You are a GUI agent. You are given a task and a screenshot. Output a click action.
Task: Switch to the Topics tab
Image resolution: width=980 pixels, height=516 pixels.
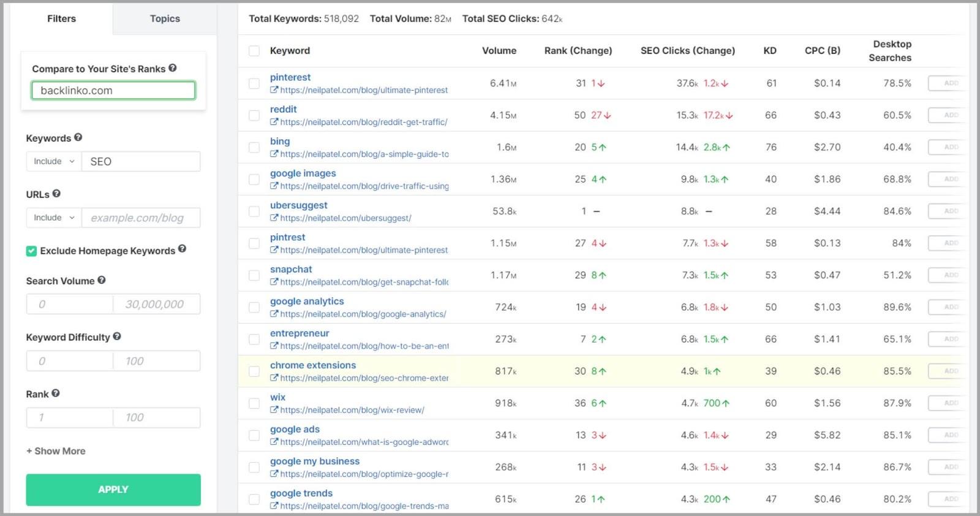click(x=165, y=18)
